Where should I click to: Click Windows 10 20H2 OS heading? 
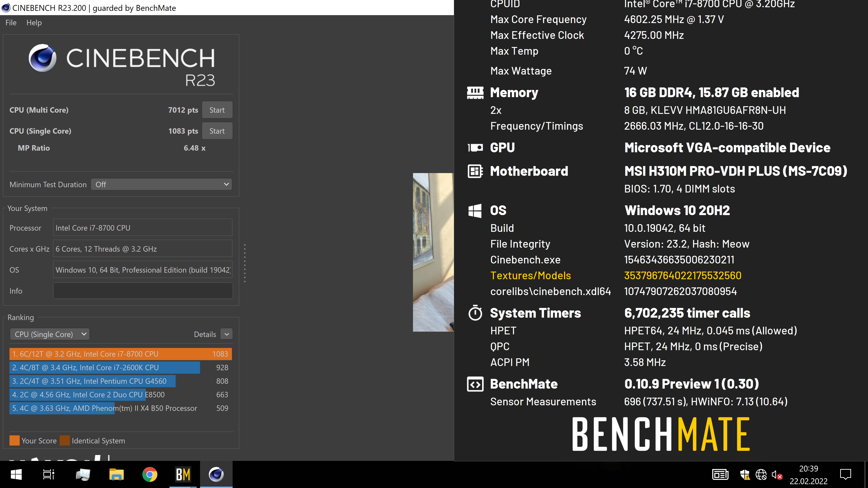click(677, 211)
